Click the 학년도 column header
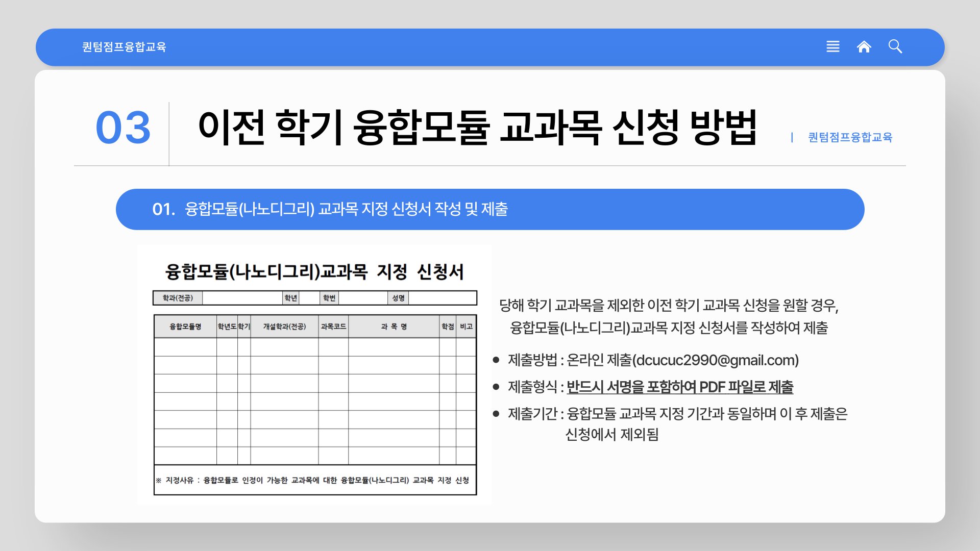980x551 pixels. [x=227, y=327]
